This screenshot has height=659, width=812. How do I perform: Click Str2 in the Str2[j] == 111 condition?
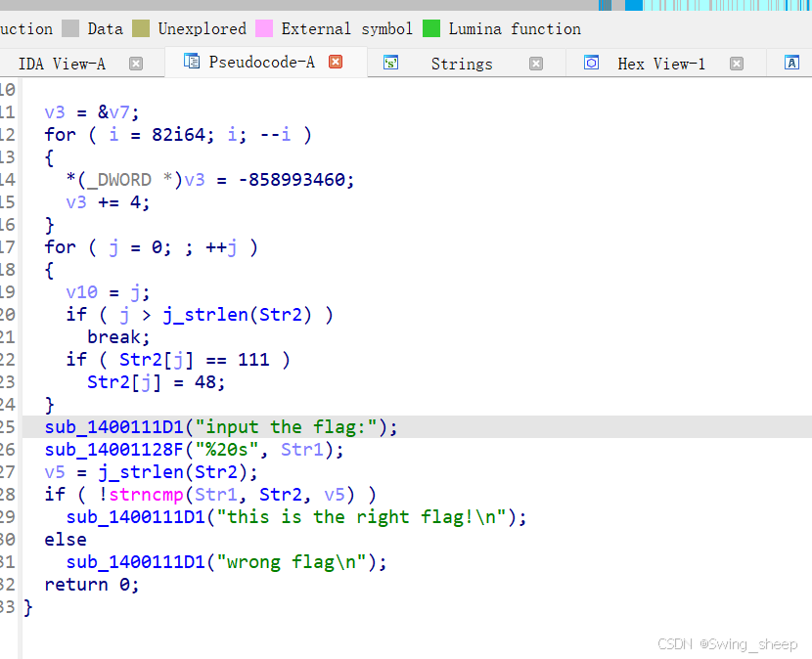[x=141, y=360]
